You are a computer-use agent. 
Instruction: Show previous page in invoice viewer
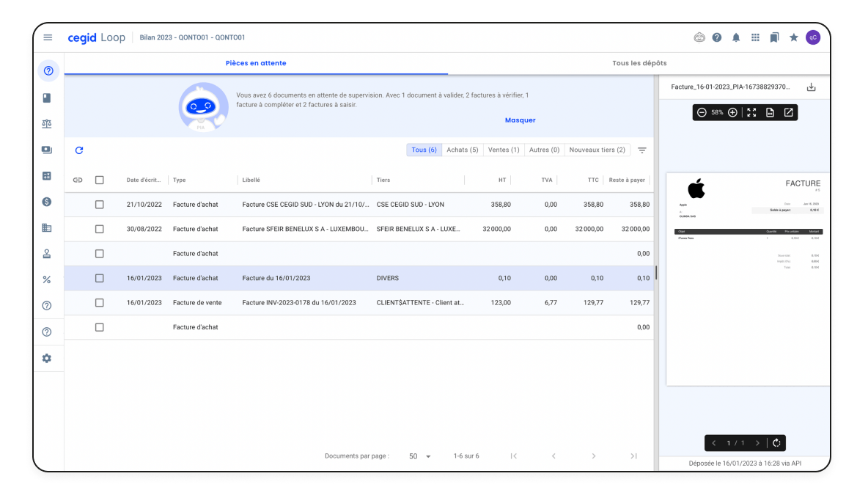pyautogui.click(x=714, y=443)
